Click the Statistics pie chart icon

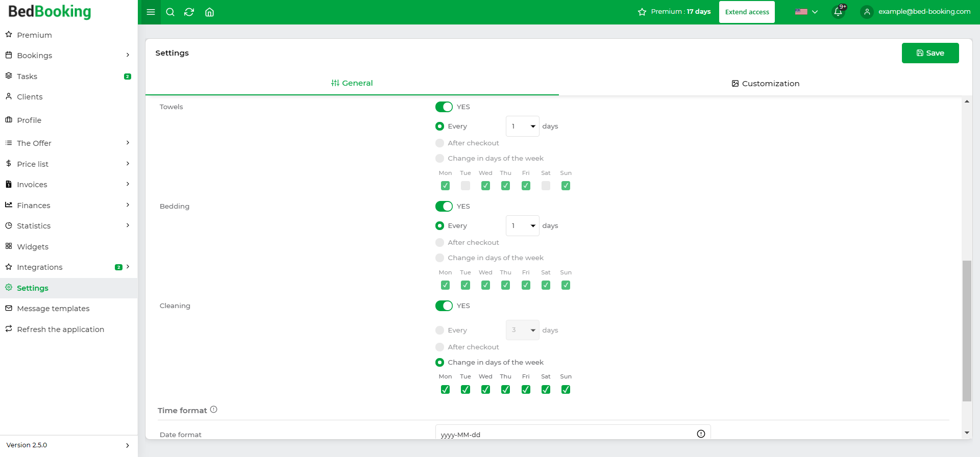coord(9,225)
